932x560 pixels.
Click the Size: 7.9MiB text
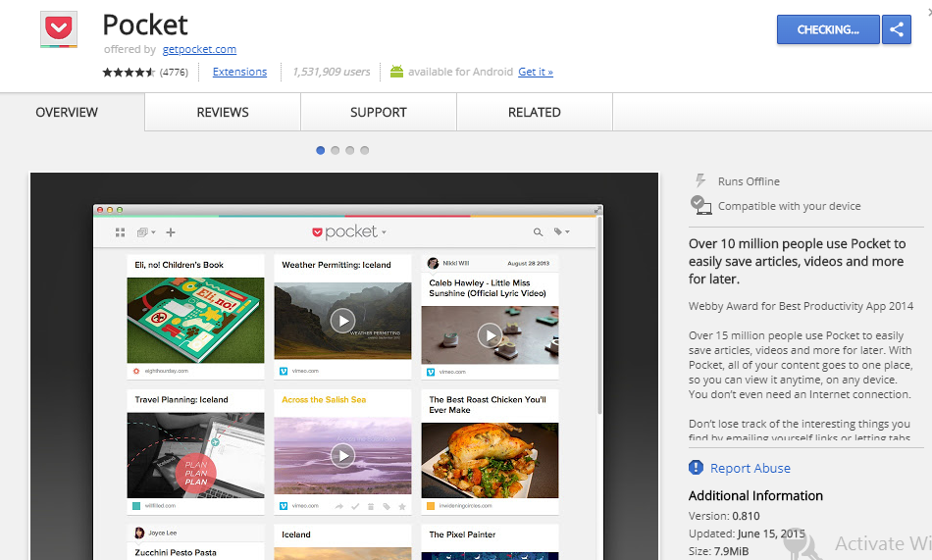click(718, 551)
